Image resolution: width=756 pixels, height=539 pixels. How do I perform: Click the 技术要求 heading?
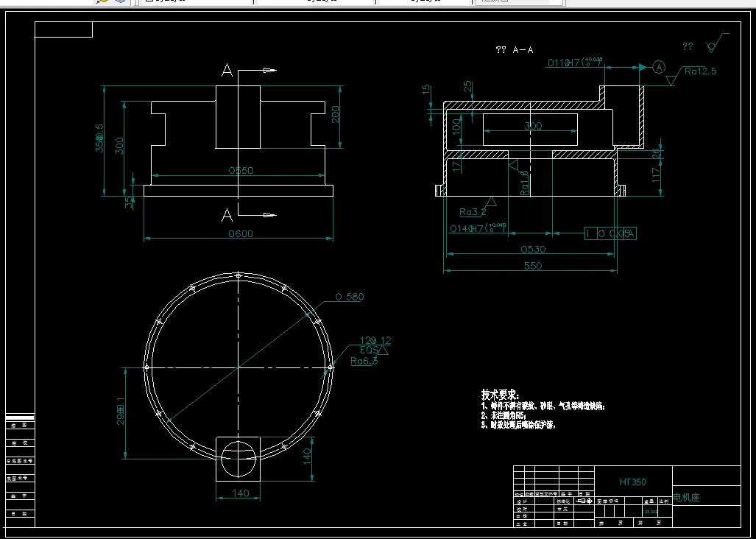tap(500, 395)
